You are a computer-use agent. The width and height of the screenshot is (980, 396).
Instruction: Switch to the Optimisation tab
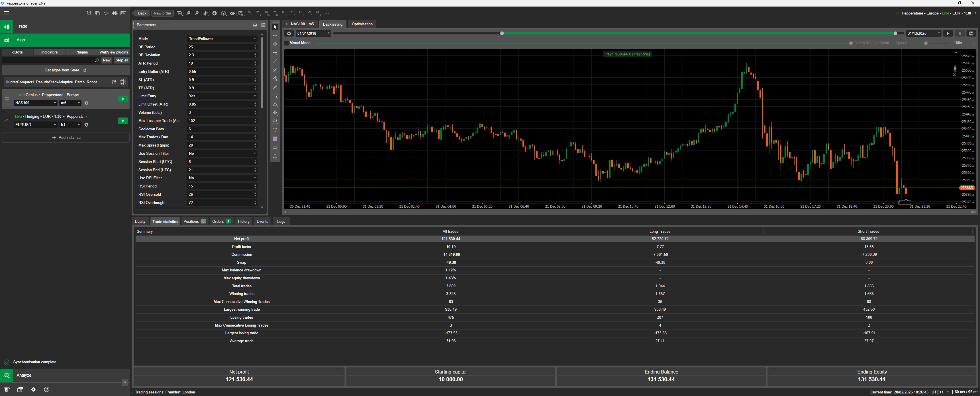point(362,24)
